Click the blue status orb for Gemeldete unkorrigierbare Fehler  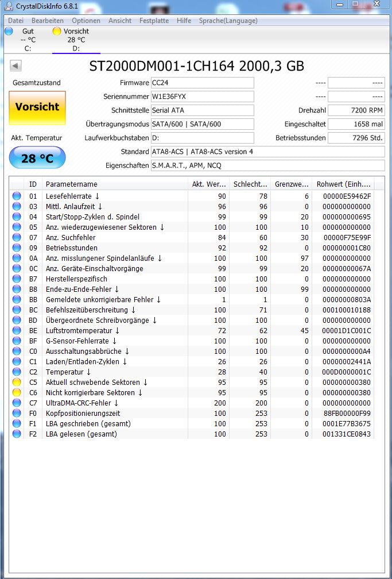coord(17,299)
